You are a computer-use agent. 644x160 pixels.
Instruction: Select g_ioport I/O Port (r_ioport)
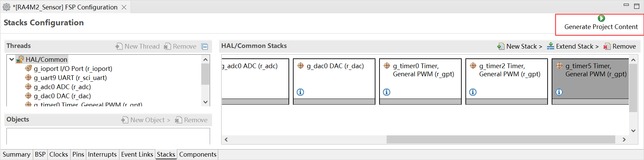click(x=73, y=69)
